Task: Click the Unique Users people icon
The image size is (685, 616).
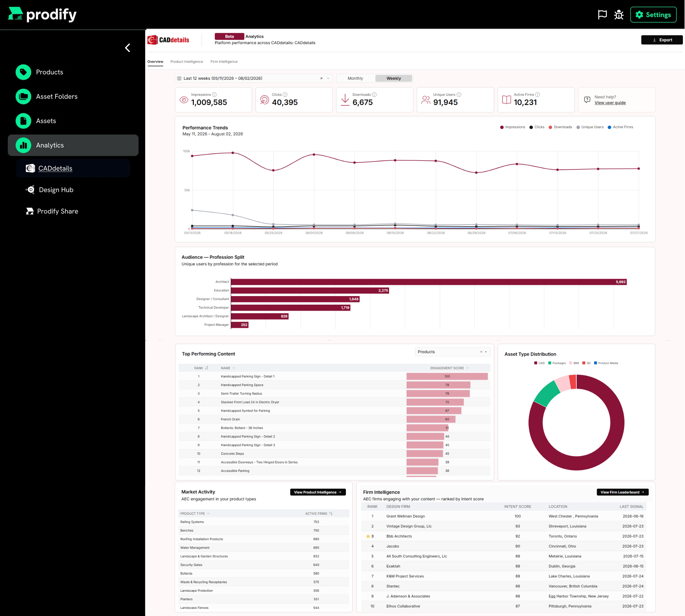Action: tap(426, 100)
